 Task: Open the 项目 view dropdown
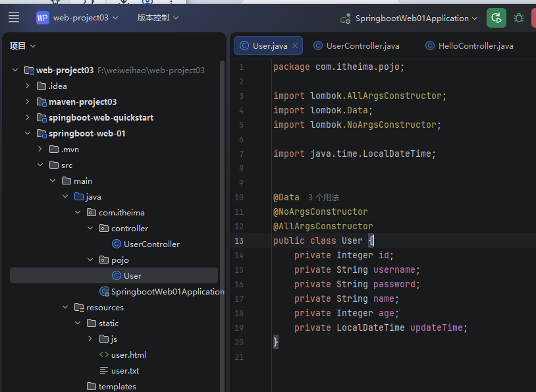[x=22, y=46]
